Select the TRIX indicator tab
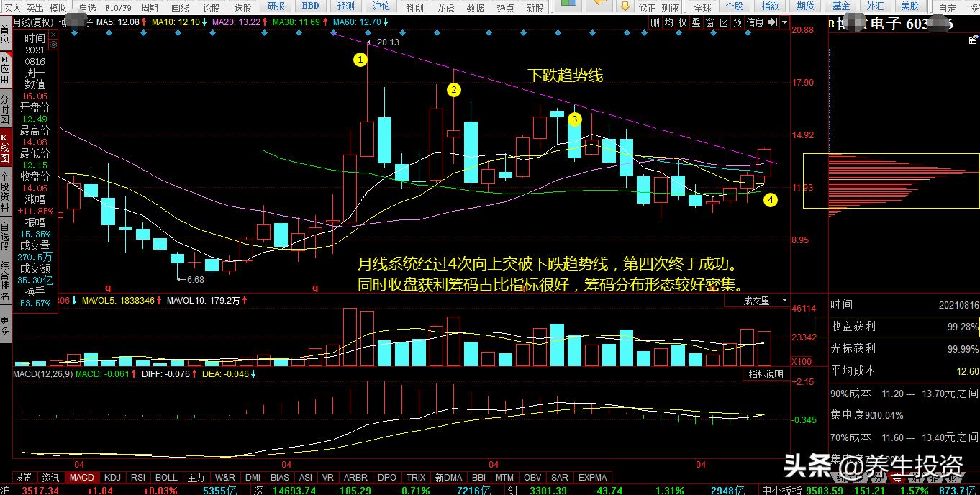This screenshot has width=980, height=495. tap(416, 477)
